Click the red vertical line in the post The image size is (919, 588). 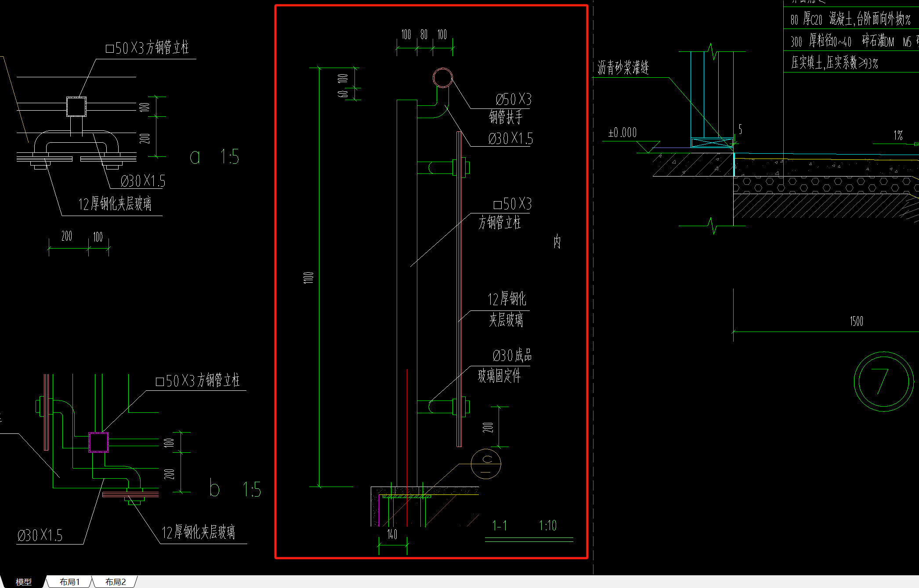pyautogui.click(x=407, y=447)
